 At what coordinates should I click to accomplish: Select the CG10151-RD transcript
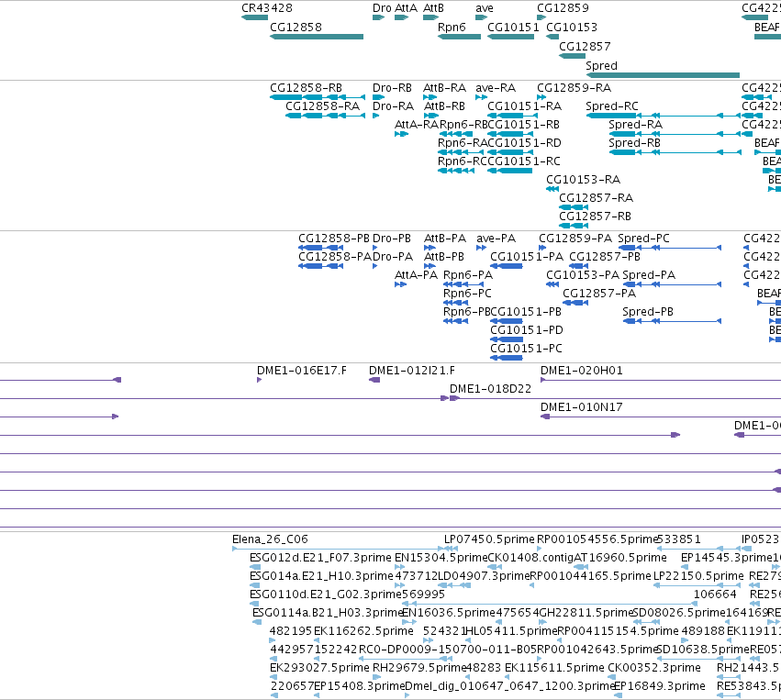pyautogui.click(x=509, y=152)
